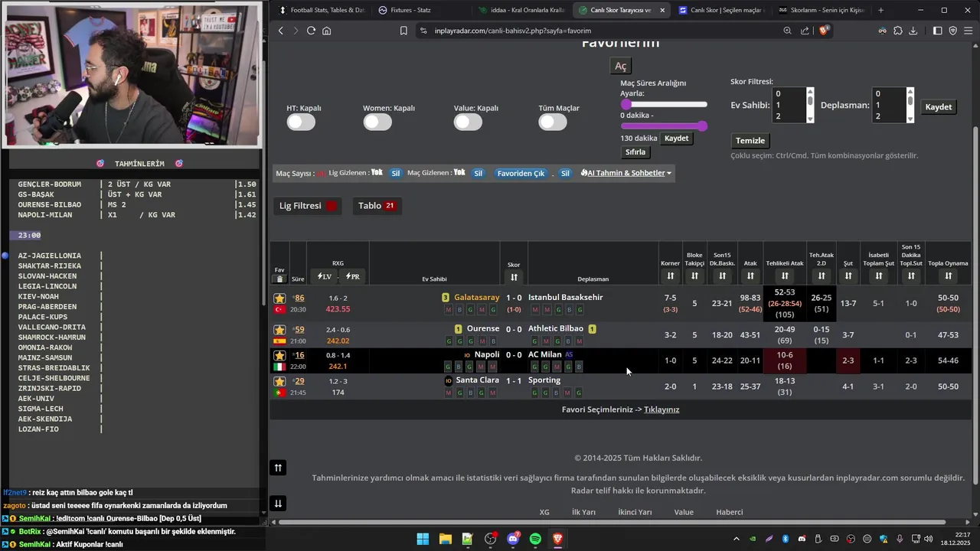Open File Explorer from the taskbar
Image resolution: width=980 pixels, height=551 pixels.
point(445,540)
